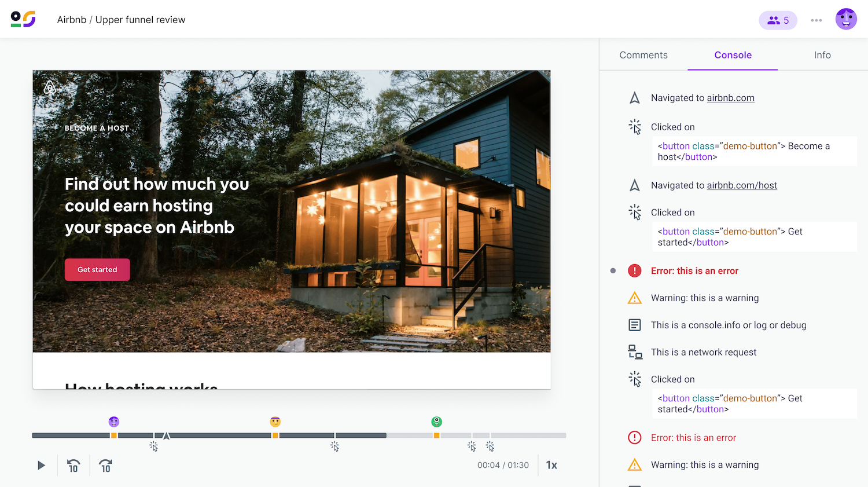Click the app logo in top left

pos(23,19)
